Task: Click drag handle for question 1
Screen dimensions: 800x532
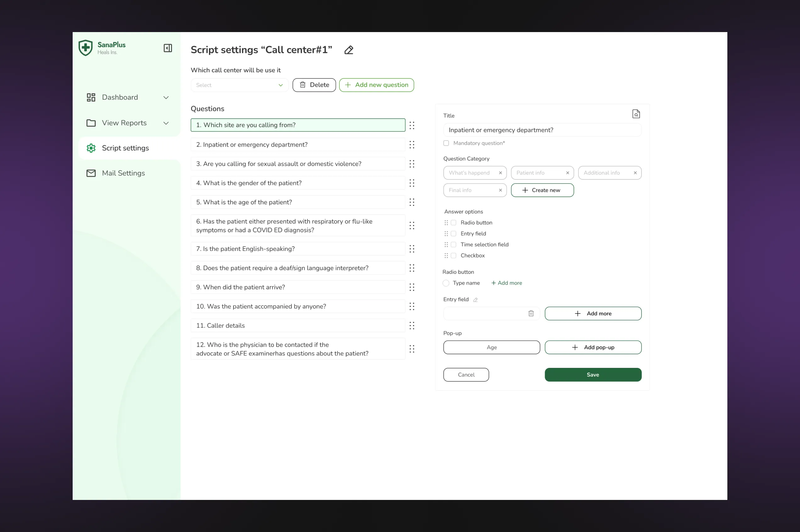Action: (412, 125)
